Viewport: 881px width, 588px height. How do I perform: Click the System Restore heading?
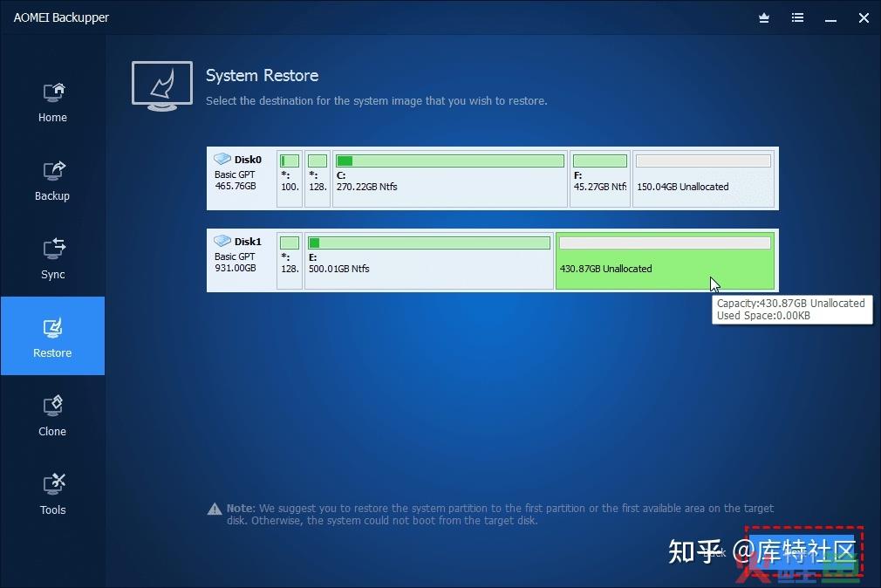pyautogui.click(x=262, y=75)
